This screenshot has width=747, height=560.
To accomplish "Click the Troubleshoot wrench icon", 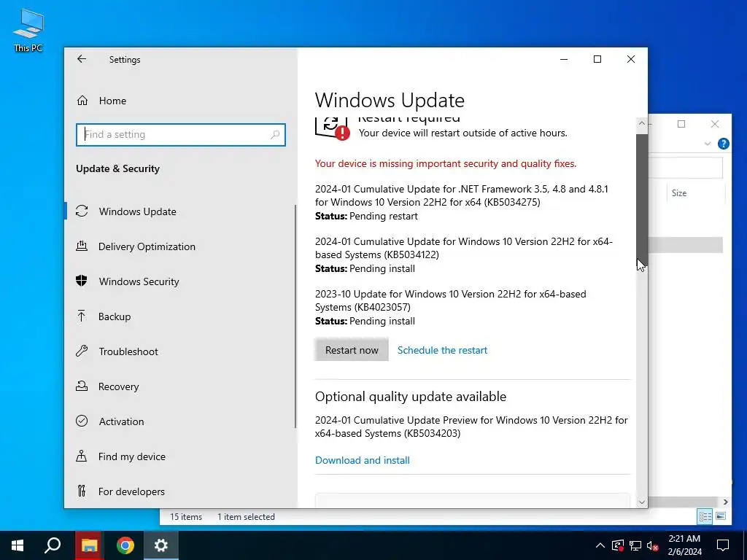I will pyautogui.click(x=82, y=351).
